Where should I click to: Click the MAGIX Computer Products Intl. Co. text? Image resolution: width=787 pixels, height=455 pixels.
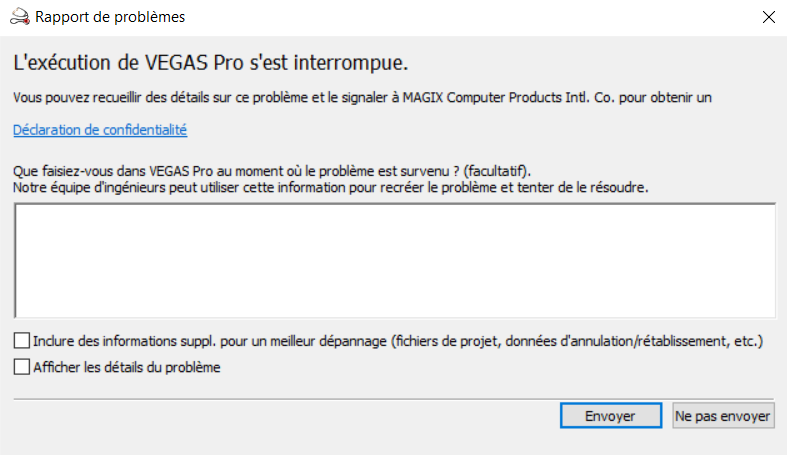pos(508,97)
